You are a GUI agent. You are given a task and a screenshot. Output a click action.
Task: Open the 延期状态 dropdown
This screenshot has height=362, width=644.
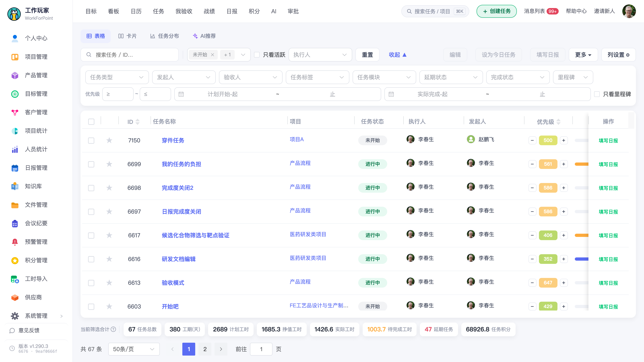pyautogui.click(x=451, y=77)
